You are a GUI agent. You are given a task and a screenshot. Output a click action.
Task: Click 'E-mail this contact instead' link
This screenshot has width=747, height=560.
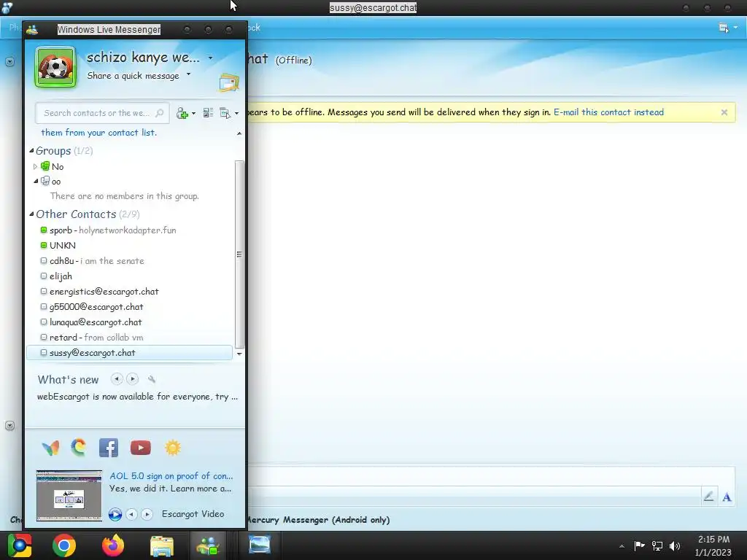(x=608, y=112)
